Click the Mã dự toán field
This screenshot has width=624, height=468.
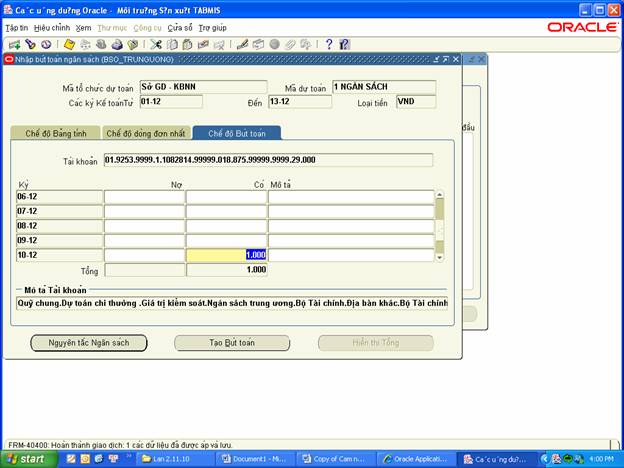[x=384, y=87]
